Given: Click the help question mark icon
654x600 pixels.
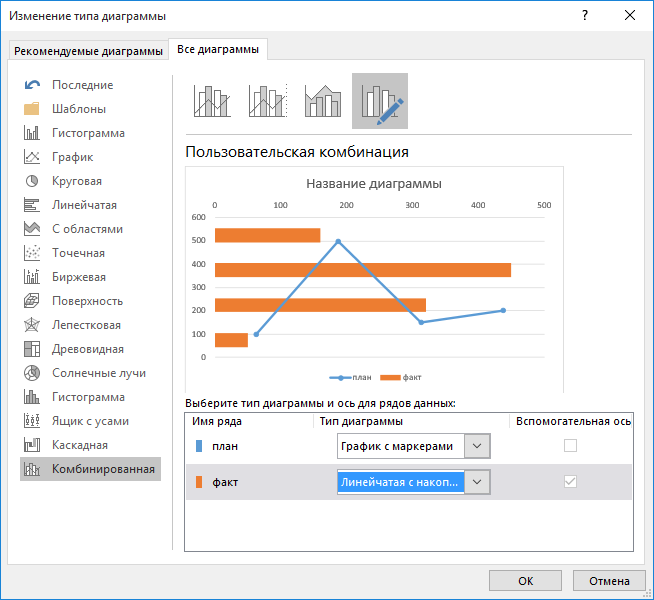Looking at the screenshot, I should pos(585,15).
